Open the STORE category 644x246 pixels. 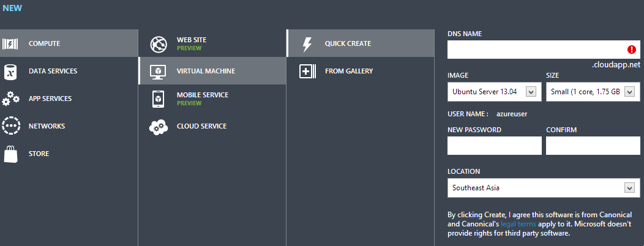69,153
